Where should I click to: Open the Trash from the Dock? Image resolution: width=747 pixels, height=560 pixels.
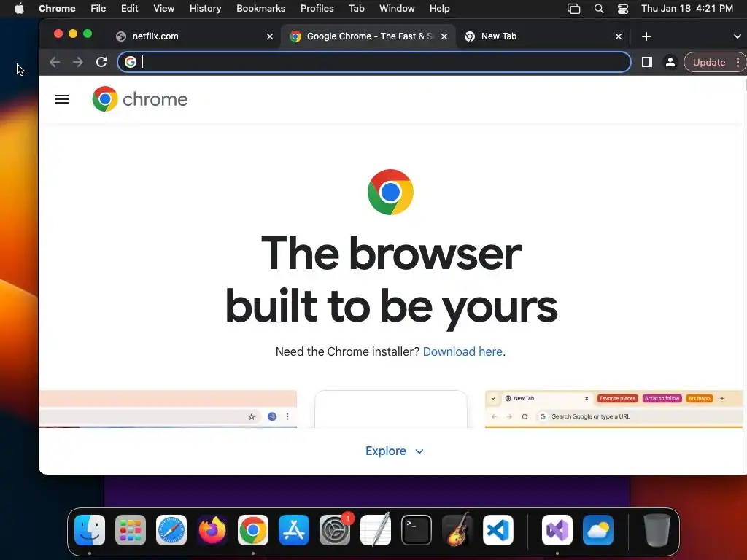pyautogui.click(x=657, y=530)
